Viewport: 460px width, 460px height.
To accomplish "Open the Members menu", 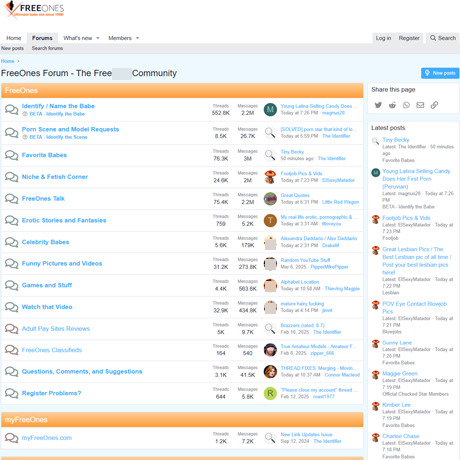I will (x=120, y=38).
